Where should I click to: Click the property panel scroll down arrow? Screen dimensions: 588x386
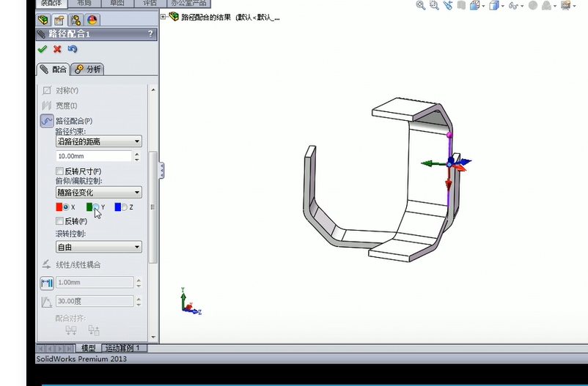point(153,337)
